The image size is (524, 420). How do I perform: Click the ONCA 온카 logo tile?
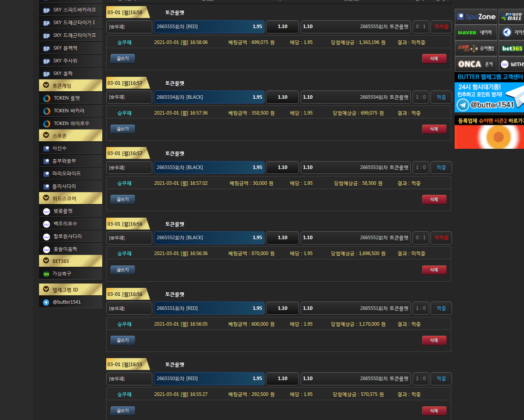point(476,64)
